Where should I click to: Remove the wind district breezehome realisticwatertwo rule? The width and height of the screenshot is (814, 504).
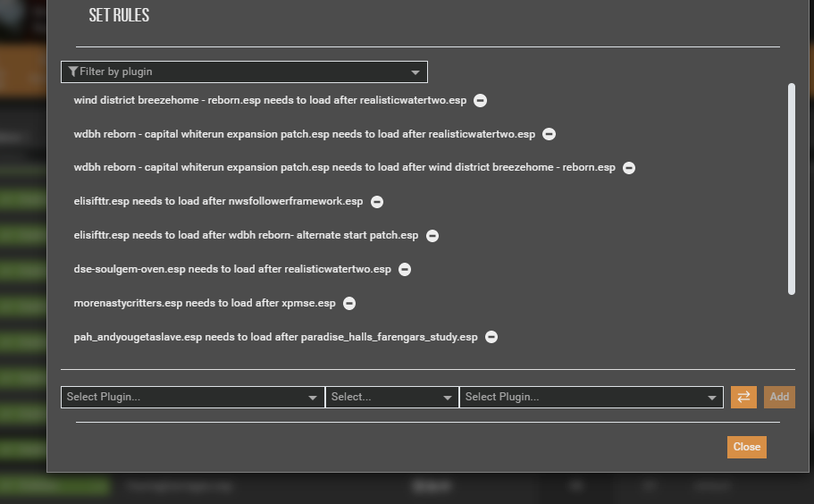click(480, 101)
